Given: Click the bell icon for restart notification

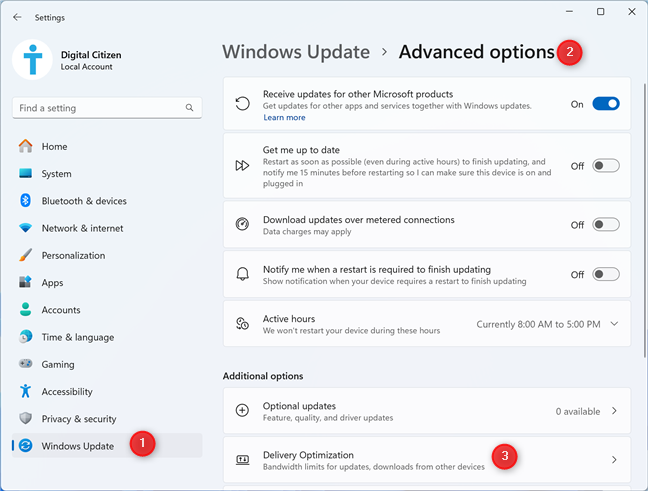Looking at the screenshot, I should 242,274.
